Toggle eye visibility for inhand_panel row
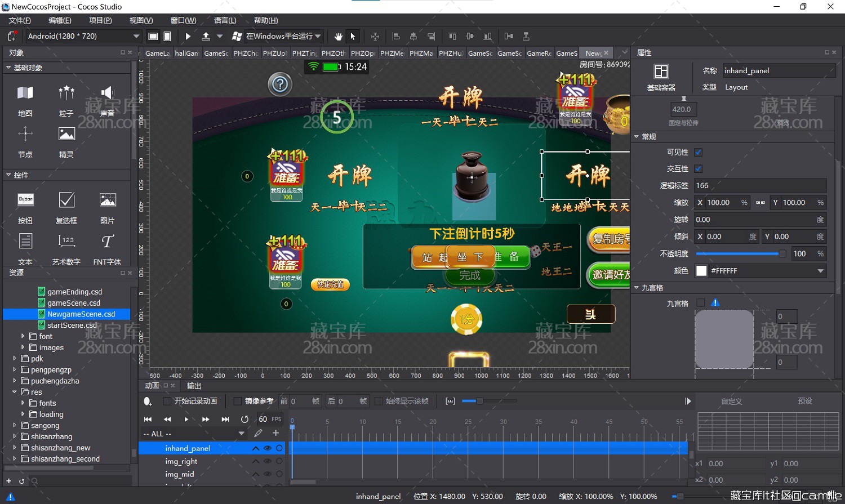The width and height of the screenshot is (845, 504). tap(268, 448)
